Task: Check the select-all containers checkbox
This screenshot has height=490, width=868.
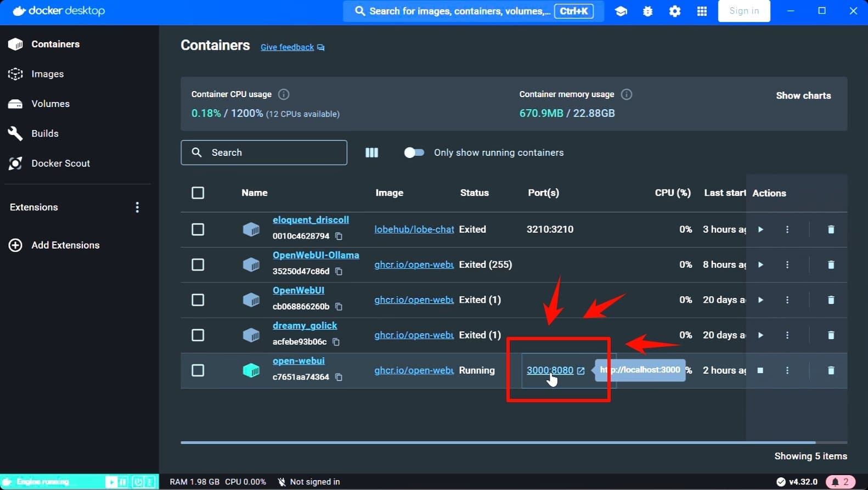Action: [198, 193]
